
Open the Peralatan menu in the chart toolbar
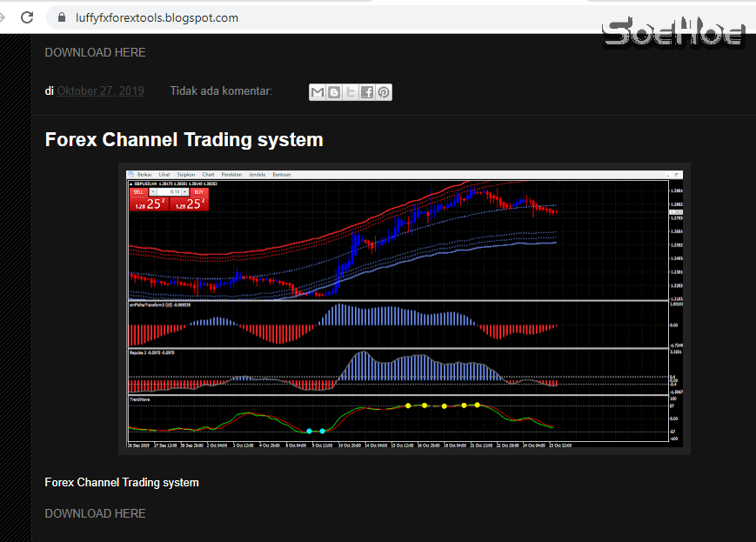click(x=231, y=174)
